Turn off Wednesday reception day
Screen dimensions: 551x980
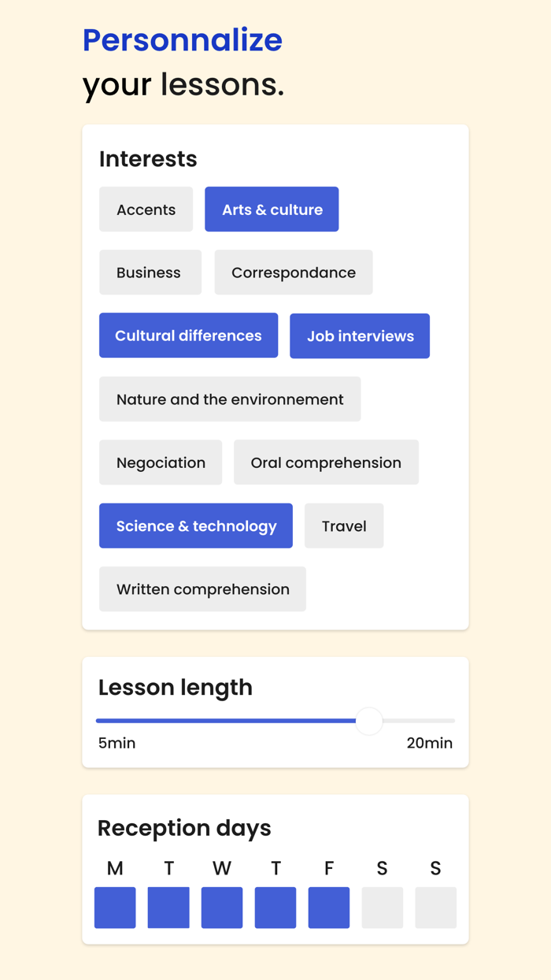222,908
